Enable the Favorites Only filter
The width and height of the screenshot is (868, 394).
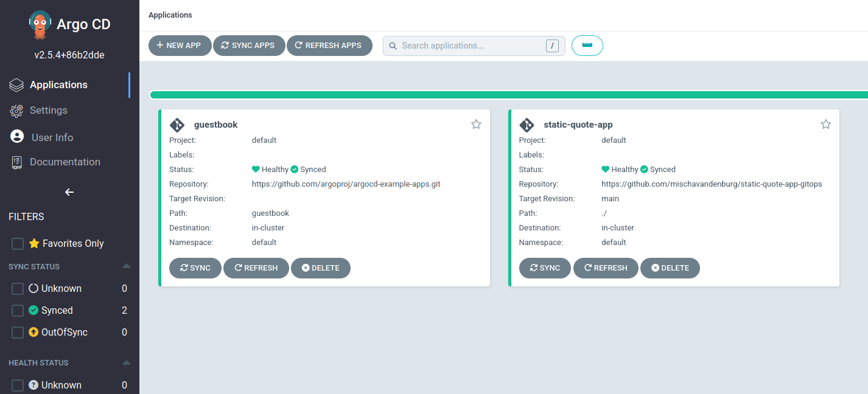coord(17,243)
